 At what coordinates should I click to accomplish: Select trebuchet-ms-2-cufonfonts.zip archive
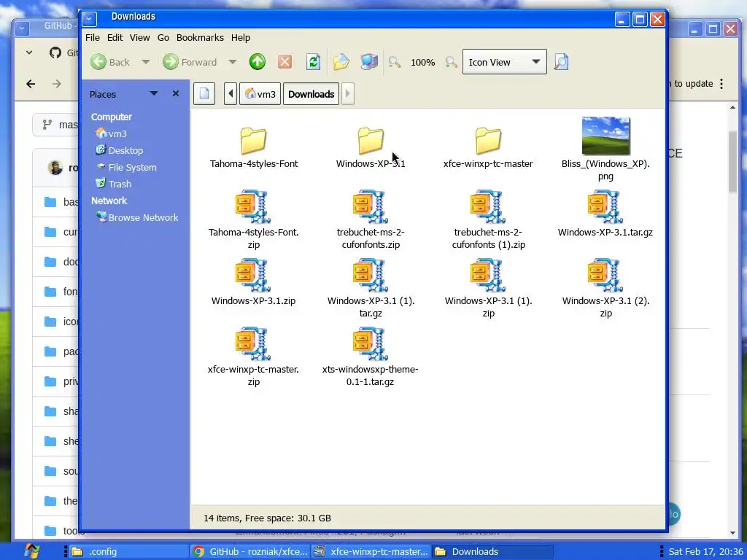[371, 220]
